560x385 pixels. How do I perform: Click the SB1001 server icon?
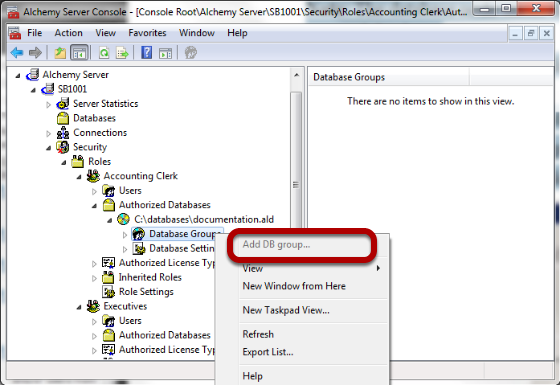pos(48,89)
